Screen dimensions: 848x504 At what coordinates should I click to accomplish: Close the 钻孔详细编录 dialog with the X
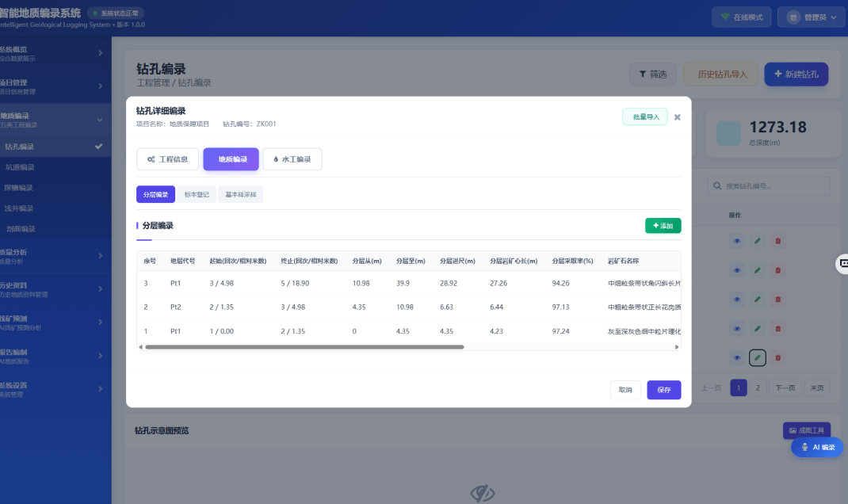pyautogui.click(x=677, y=117)
